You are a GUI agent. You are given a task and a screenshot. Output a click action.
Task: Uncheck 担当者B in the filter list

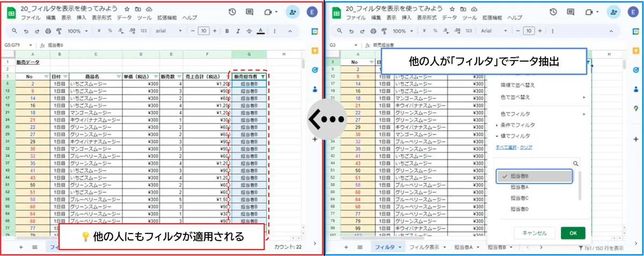[x=535, y=176]
